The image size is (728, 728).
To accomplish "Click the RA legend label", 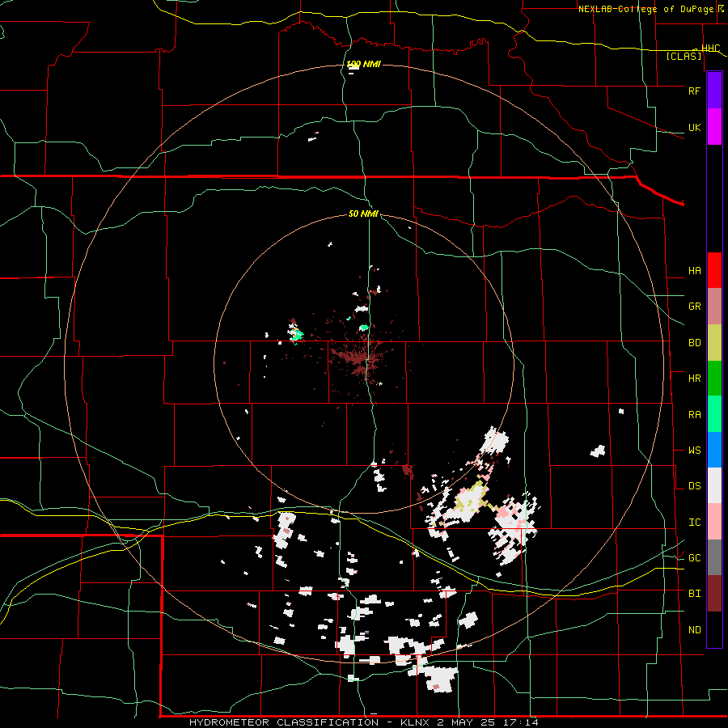I will coord(694,414).
